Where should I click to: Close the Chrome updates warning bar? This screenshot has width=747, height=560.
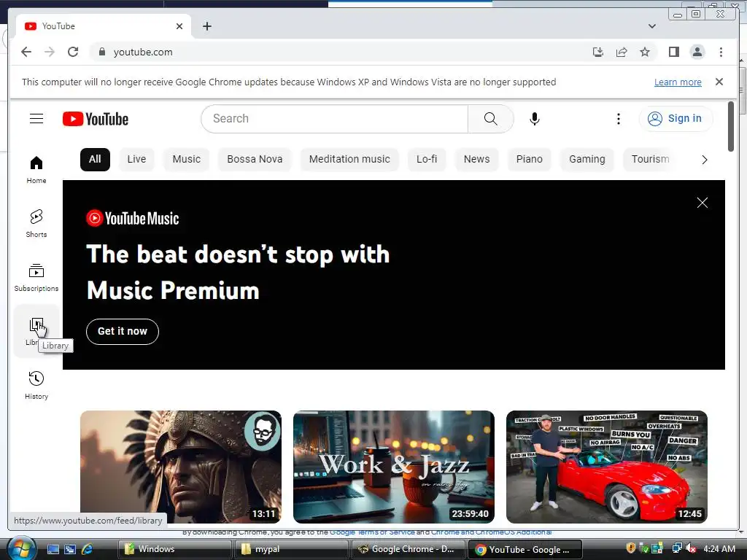pos(719,82)
